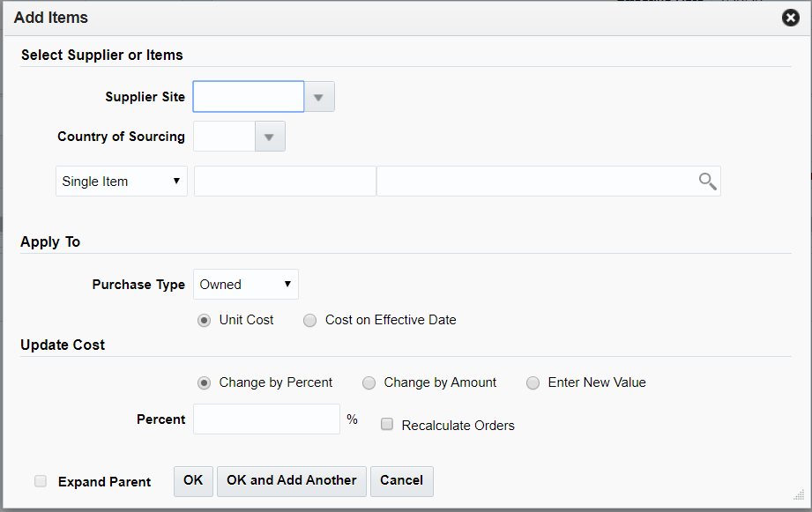Click the item entry field next to Single Item
The width and height of the screenshot is (812, 512).
point(284,181)
